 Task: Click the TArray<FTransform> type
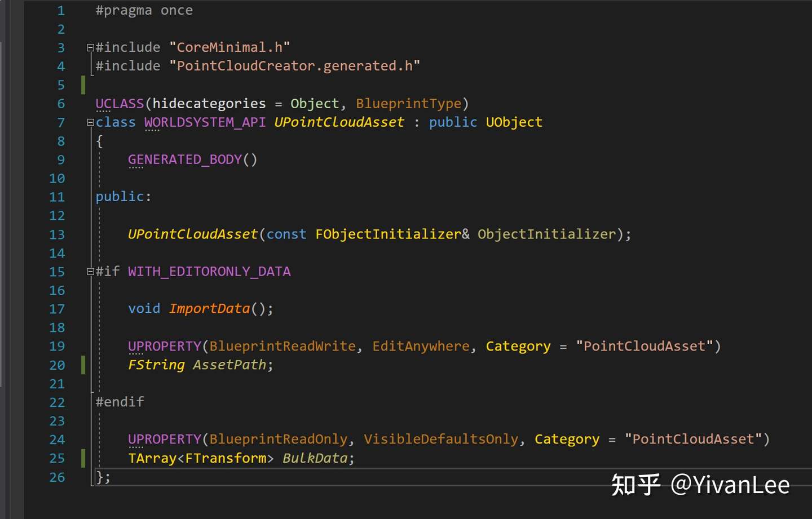coord(201,458)
